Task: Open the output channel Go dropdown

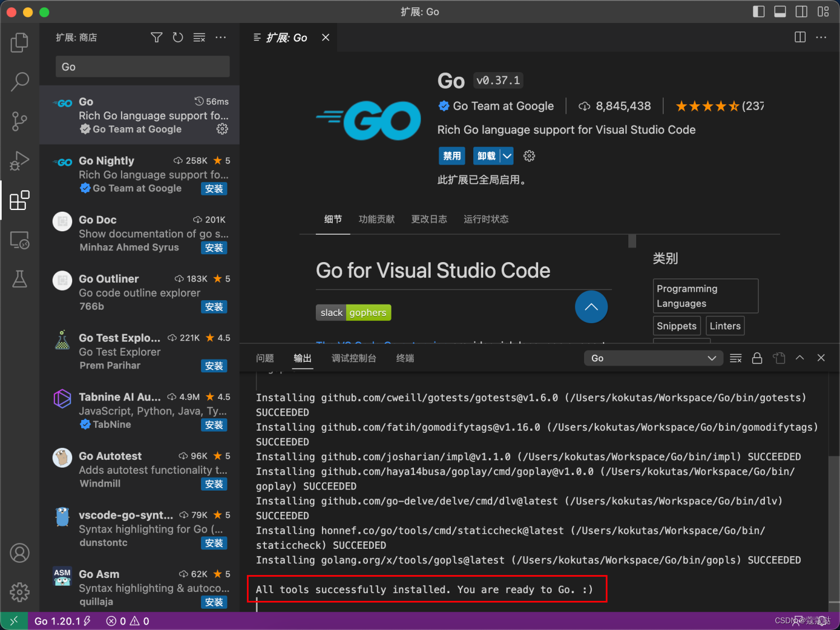Action: 653,358
